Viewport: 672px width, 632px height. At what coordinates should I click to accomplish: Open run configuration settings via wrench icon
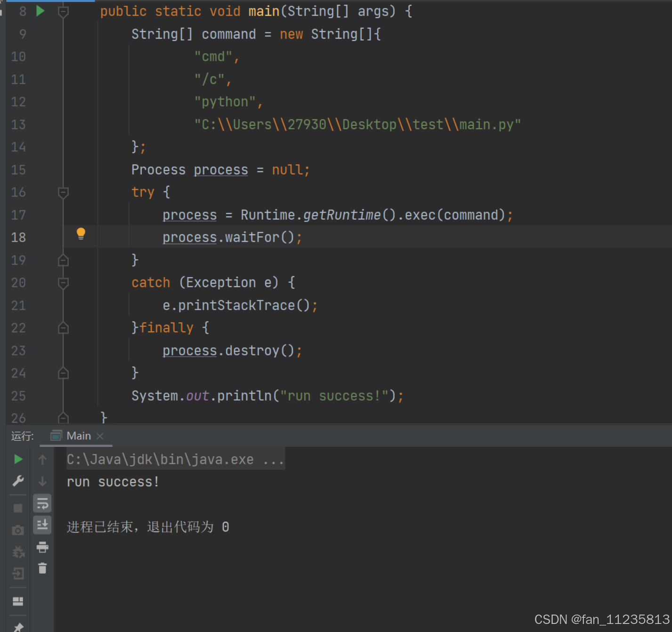tap(18, 481)
